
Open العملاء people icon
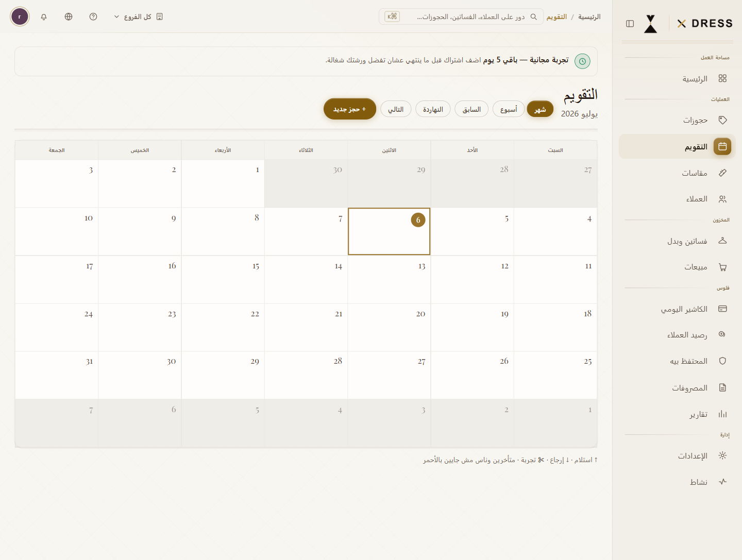(x=722, y=199)
